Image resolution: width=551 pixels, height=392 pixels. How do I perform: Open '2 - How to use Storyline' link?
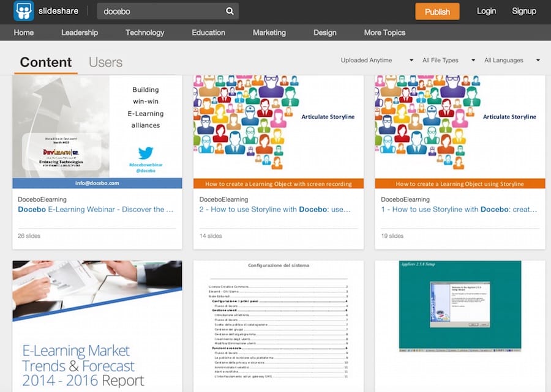[x=275, y=210]
